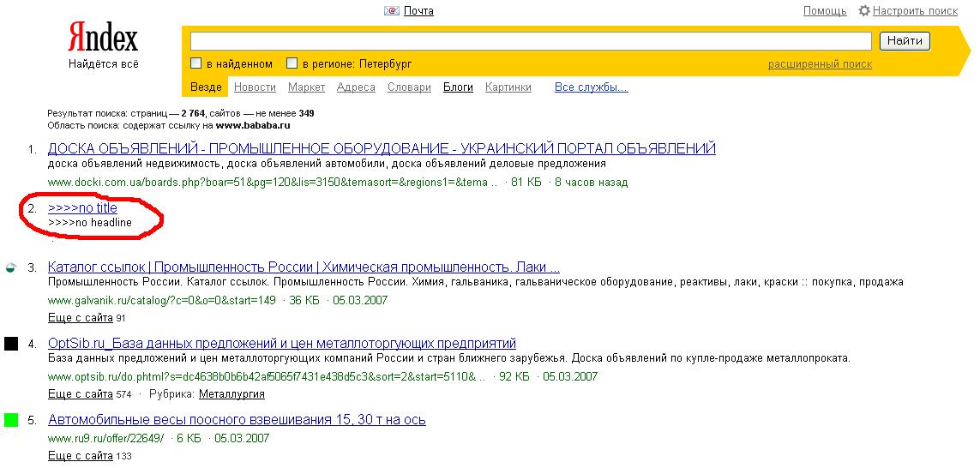Click the mail envelope icon beside Почта
980x468 pixels.
[x=392, y=11]
